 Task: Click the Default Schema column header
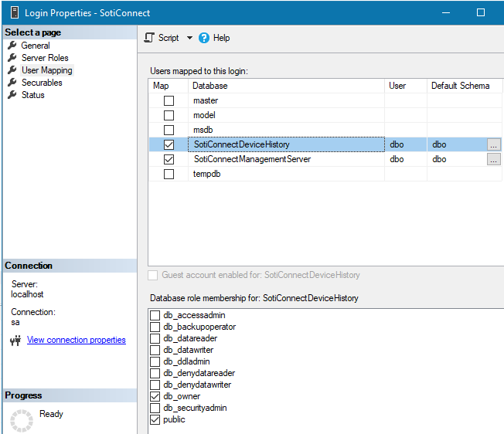[465, 86]
